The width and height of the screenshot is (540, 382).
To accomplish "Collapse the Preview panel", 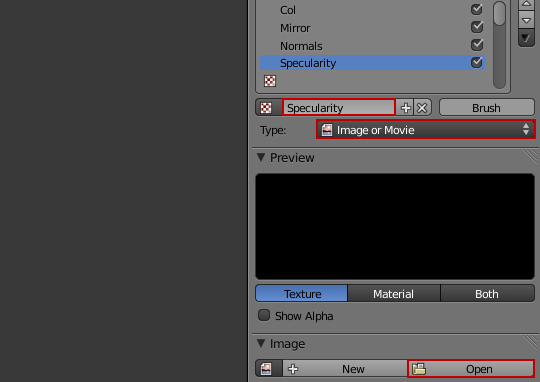I will tap(261, 158).
